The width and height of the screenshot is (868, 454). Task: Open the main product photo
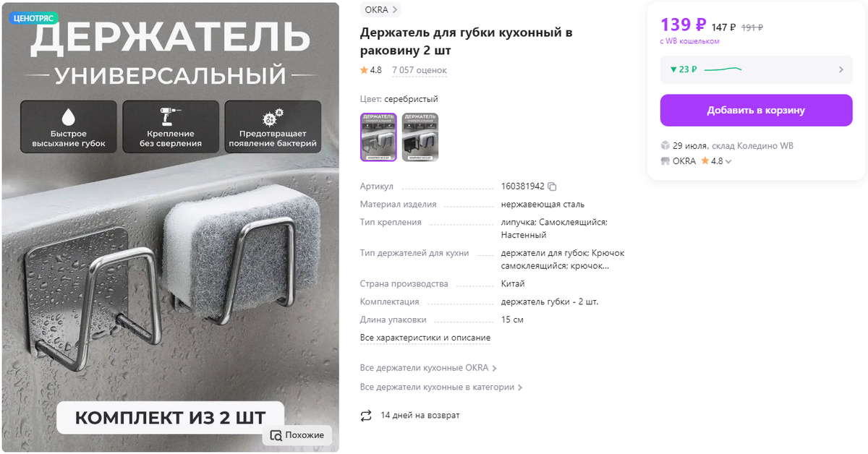click(x=171, y=228)
